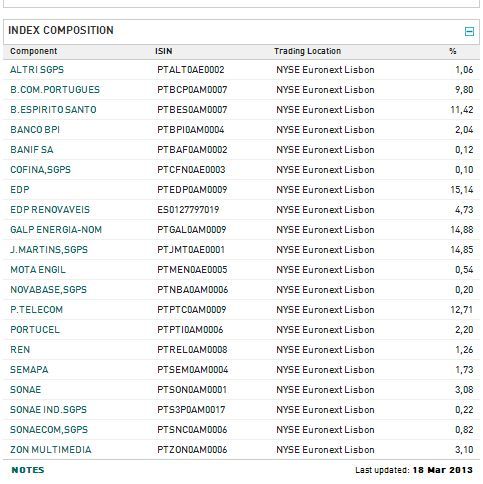The width and height of the screenshot is (483, 484).
Task: Select ISIN PTCFN0AE0003
Action: click(191, 170)
